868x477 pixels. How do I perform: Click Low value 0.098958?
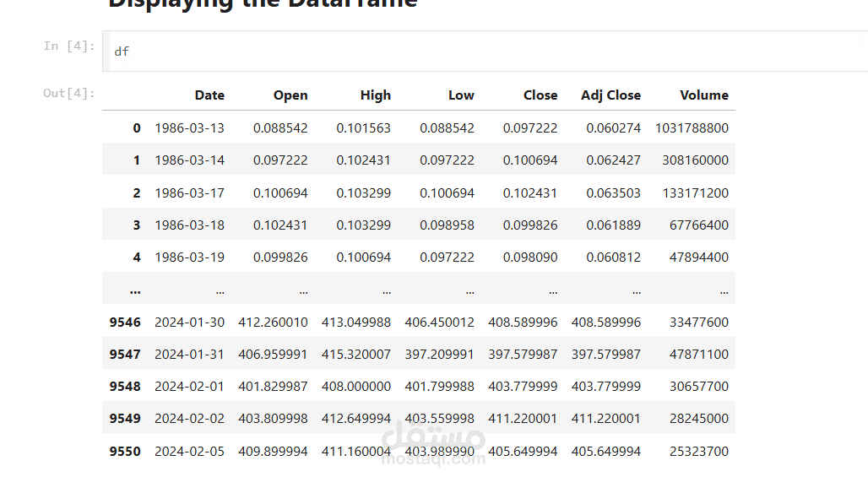(447, 225)
